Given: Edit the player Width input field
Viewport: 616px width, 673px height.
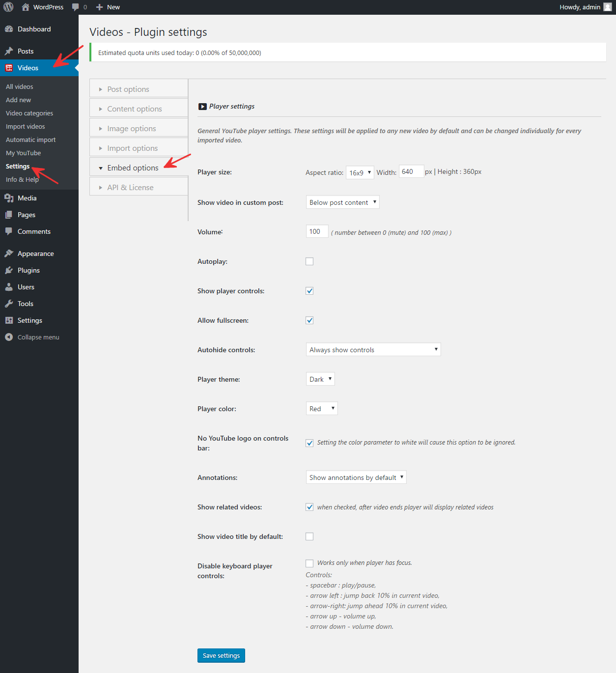Looking at the screenshot, I should tap(411, 171).
